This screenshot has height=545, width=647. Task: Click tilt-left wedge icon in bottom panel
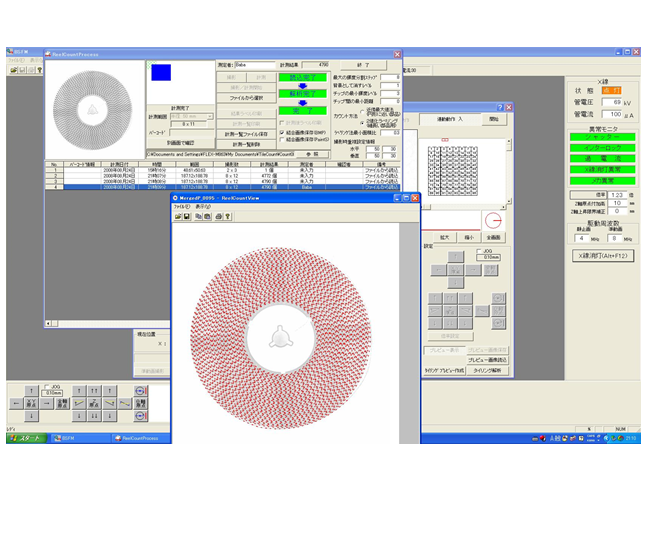pyautogui.click(x=79, y=403)
